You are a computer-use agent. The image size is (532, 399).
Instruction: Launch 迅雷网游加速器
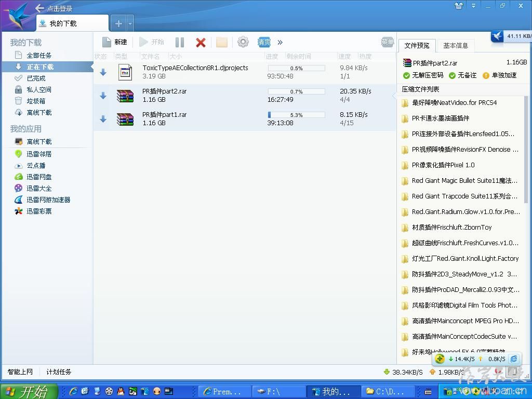point(48,200)
